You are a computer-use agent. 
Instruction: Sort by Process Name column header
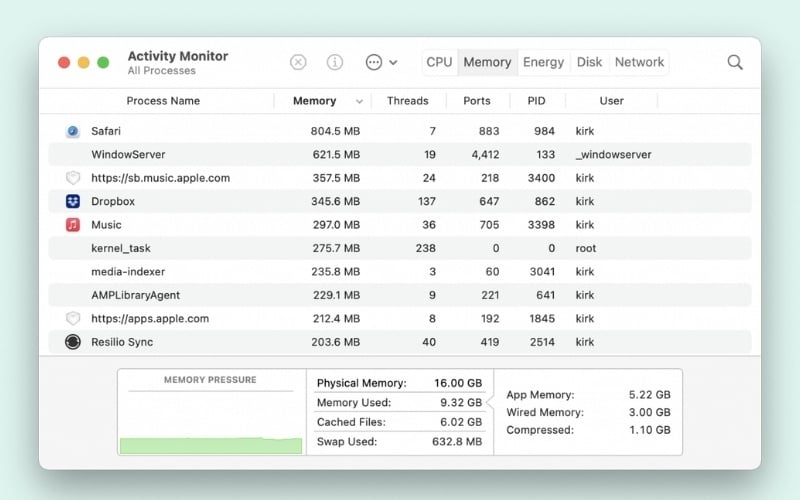pyautogui.click(x=163, y=101)
